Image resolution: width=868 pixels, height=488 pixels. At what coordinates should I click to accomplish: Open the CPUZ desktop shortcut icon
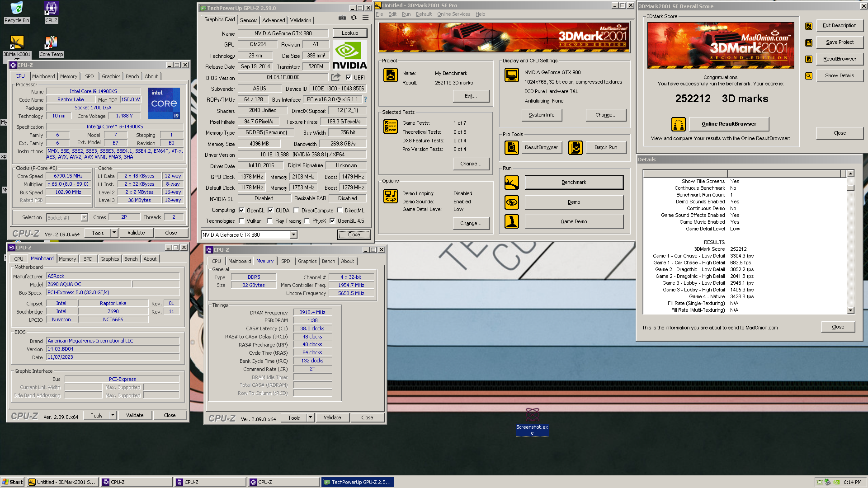(51, 8)
